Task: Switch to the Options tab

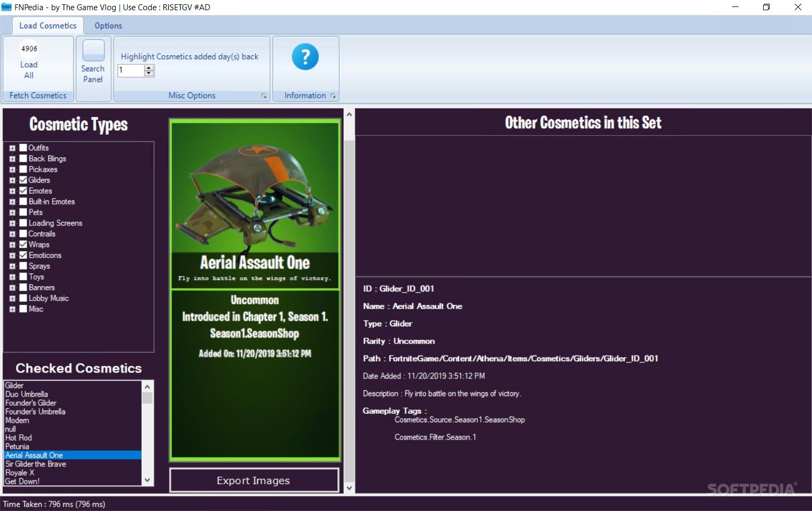Action: tap(108, 25)
